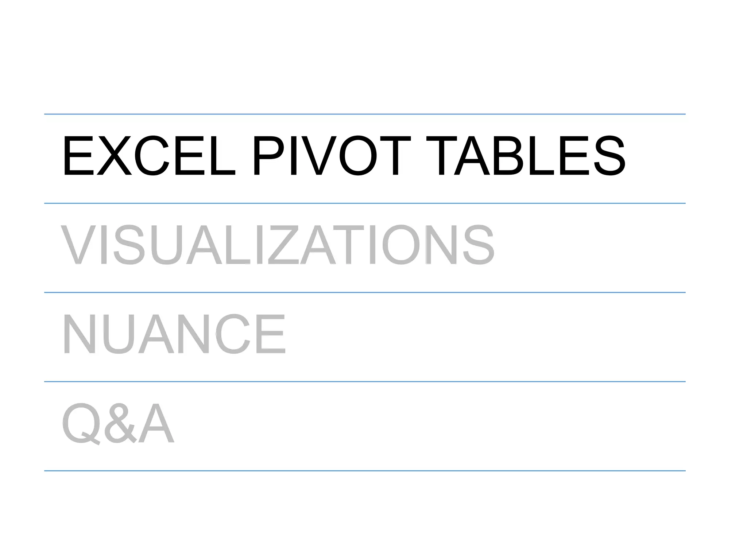Select the grayed VISUALIZATIONS agenda item
The width and height of the screenshot is (747, 560).
[x=278, y=245]
